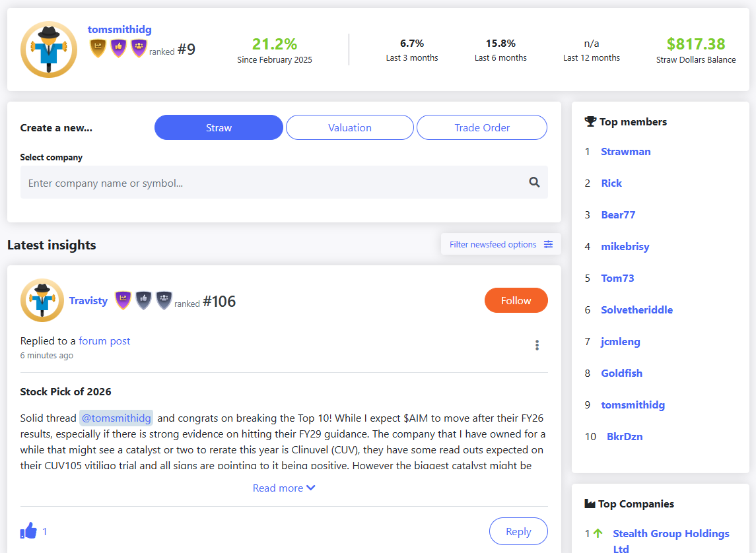Click the magnifier icon in company search
Screen dimensions: 756x553
534,183
